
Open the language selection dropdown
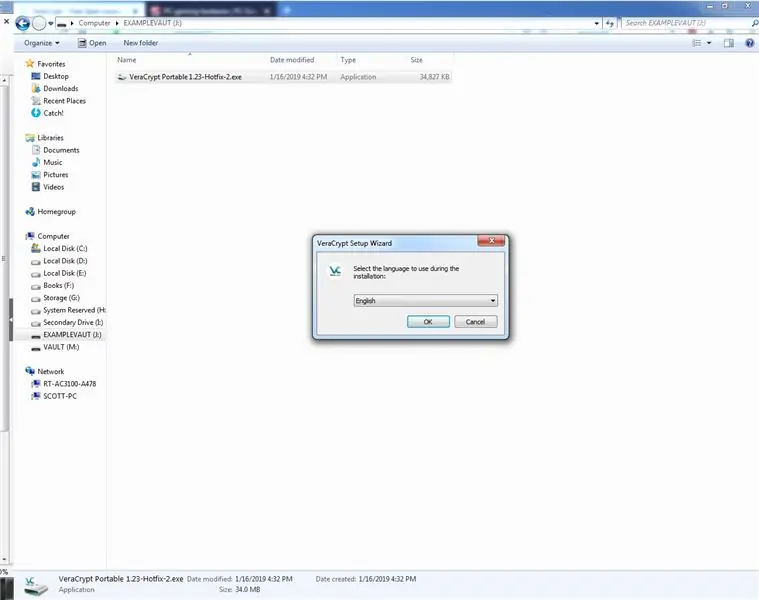[425, 300]
